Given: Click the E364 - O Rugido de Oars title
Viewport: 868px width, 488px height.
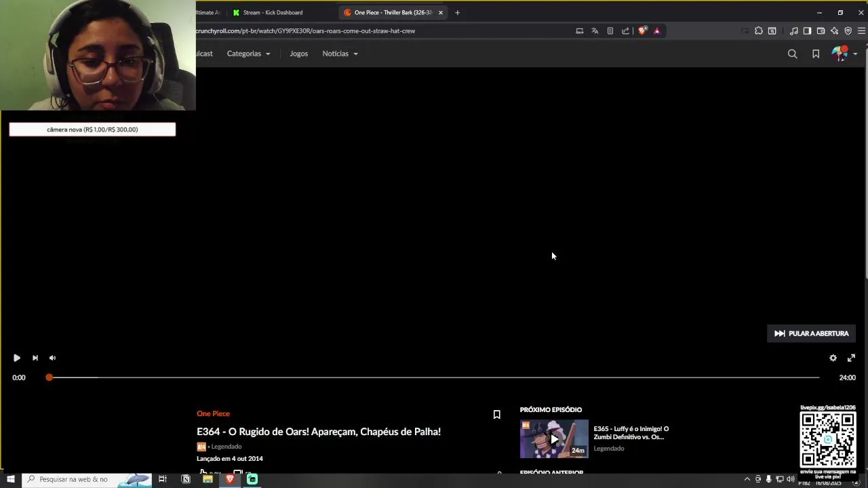Looking at the screenshot, I should [319, 432].
